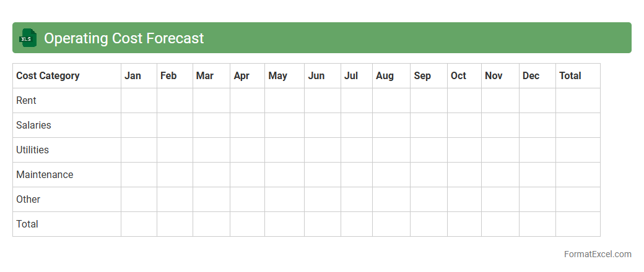Screen dimensions: 644x272
Task: Click the grand Total cell, bottom-right
Action: coord(578,224)
